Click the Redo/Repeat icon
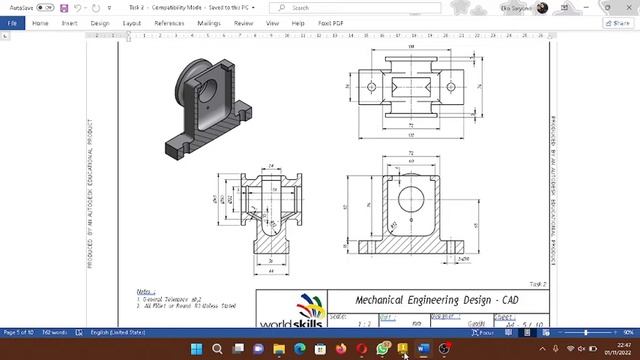The image size is (640, 360). click(x=96, y=8)
